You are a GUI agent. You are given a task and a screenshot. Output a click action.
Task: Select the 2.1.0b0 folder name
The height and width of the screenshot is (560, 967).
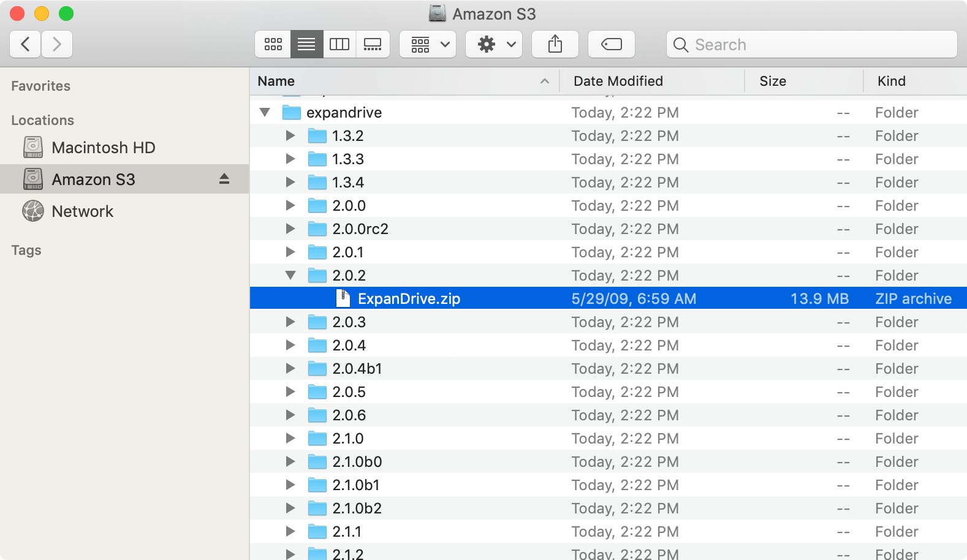pos(357,461)
